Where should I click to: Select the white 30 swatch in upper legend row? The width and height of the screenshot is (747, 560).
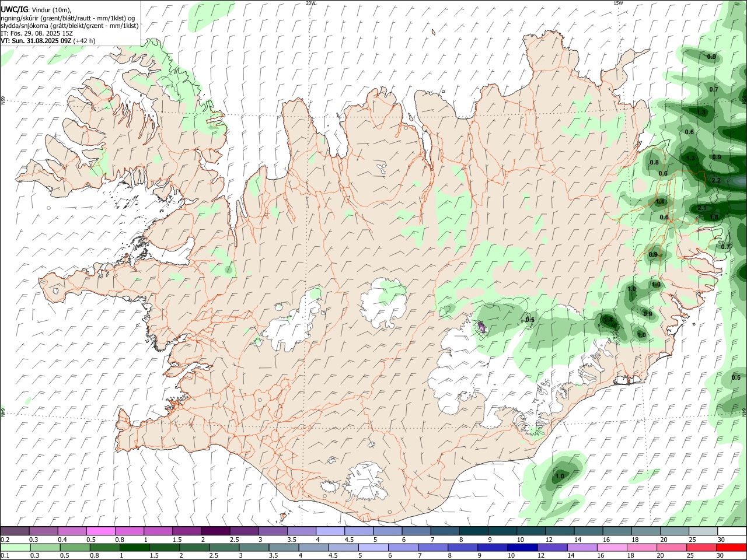click(x=732, y=531)
